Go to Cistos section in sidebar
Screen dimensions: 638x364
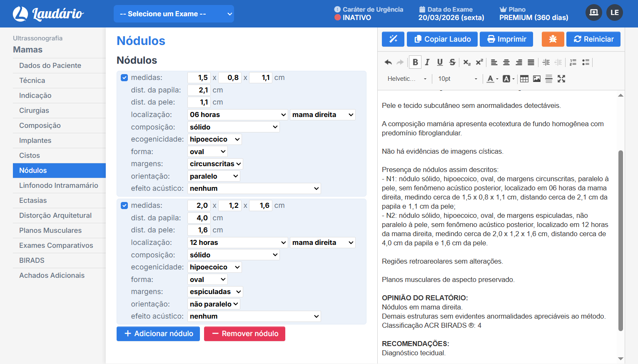[x=30, y=155]
